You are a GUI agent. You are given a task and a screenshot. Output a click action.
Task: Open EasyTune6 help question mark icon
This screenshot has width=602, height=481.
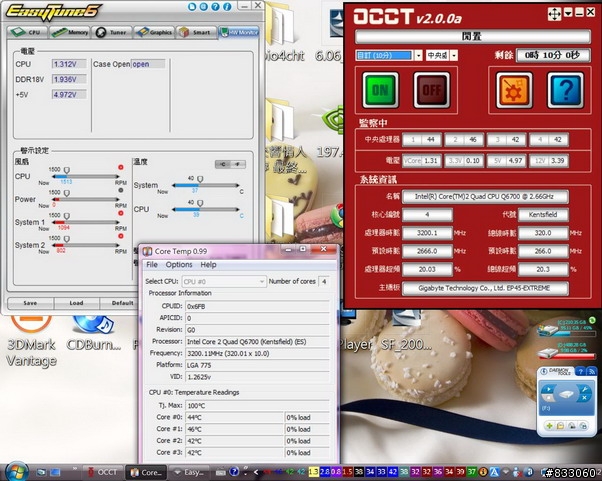click(x=215, y=7)
